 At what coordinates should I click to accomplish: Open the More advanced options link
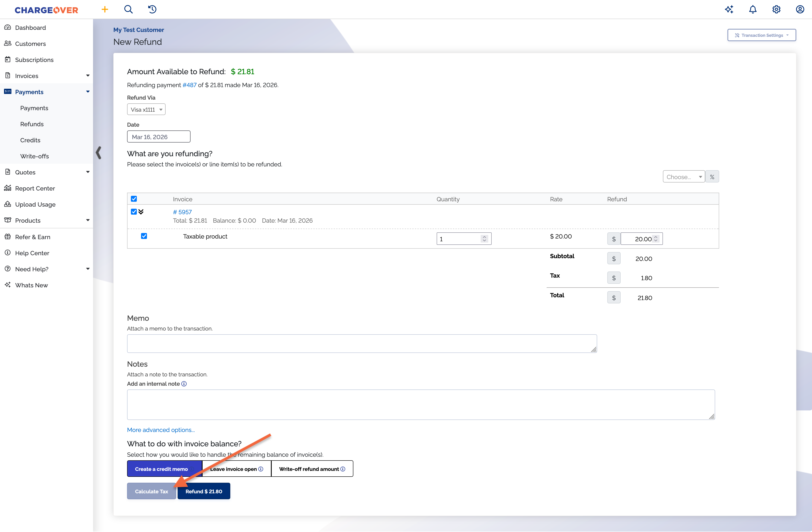(x=161, y=430)
